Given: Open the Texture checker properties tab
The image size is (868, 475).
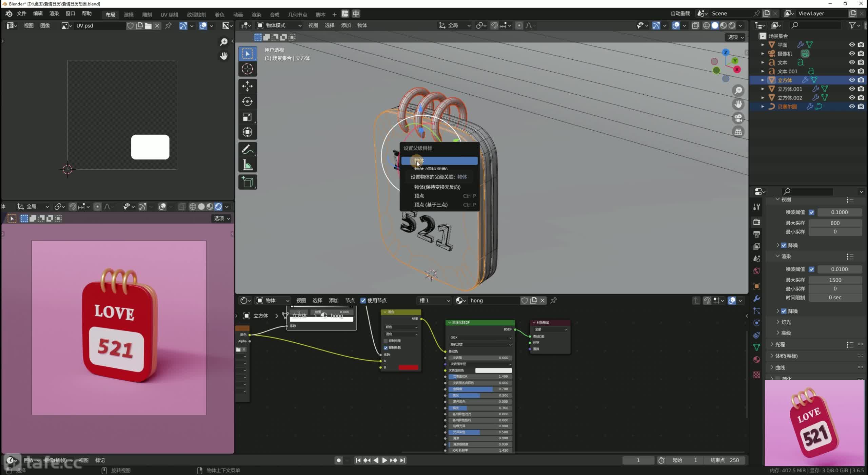Looking at the screenshot, I should click(756, 375).
